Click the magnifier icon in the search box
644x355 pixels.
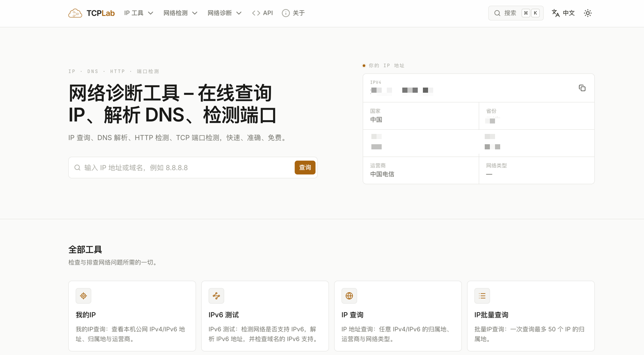(x=497, y=13)
